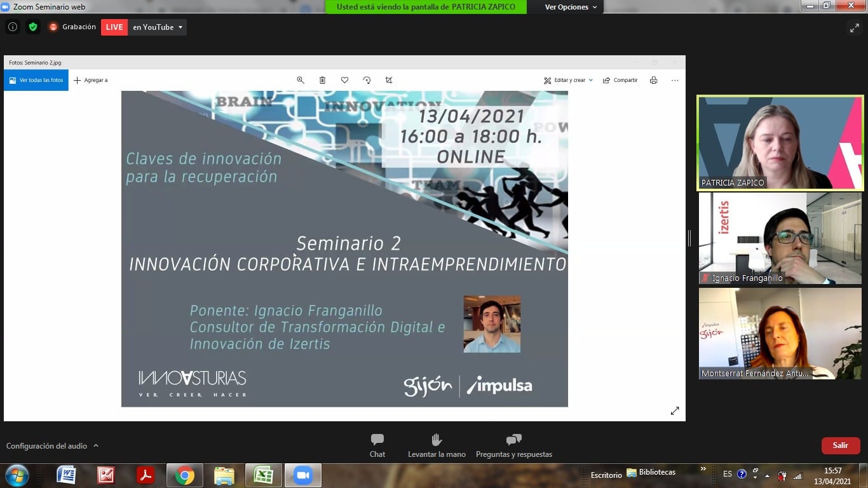Click the heart favorite icon in Photos

(x=344, y=80)
